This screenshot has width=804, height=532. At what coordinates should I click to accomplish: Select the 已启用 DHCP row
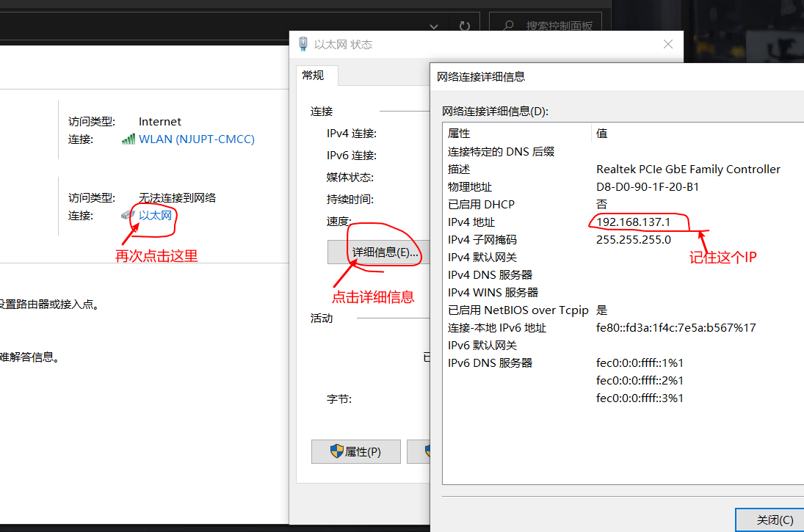coord(623,205)
